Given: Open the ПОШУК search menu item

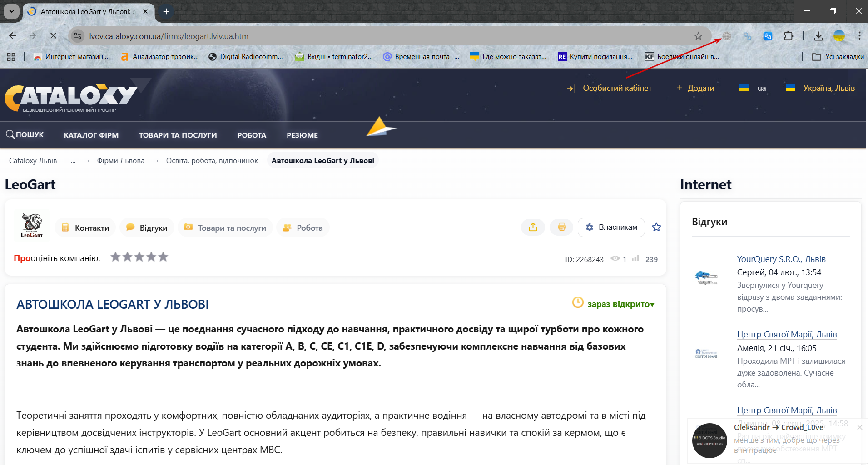Looking at the screenshot, I should click(x=25, y=135).
